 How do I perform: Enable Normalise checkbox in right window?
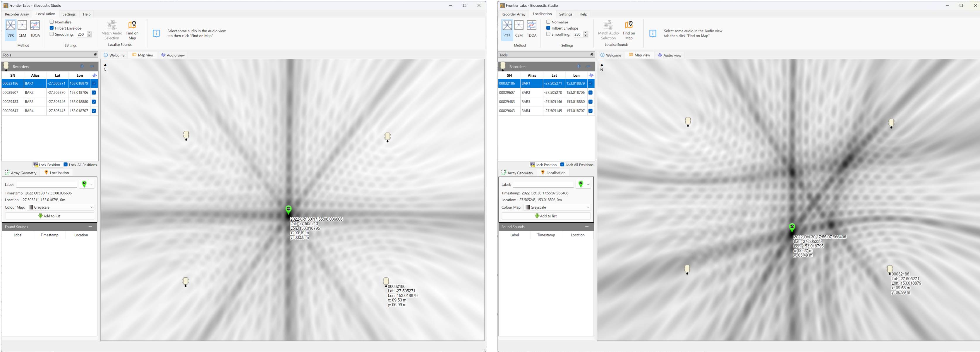point(548,22)
